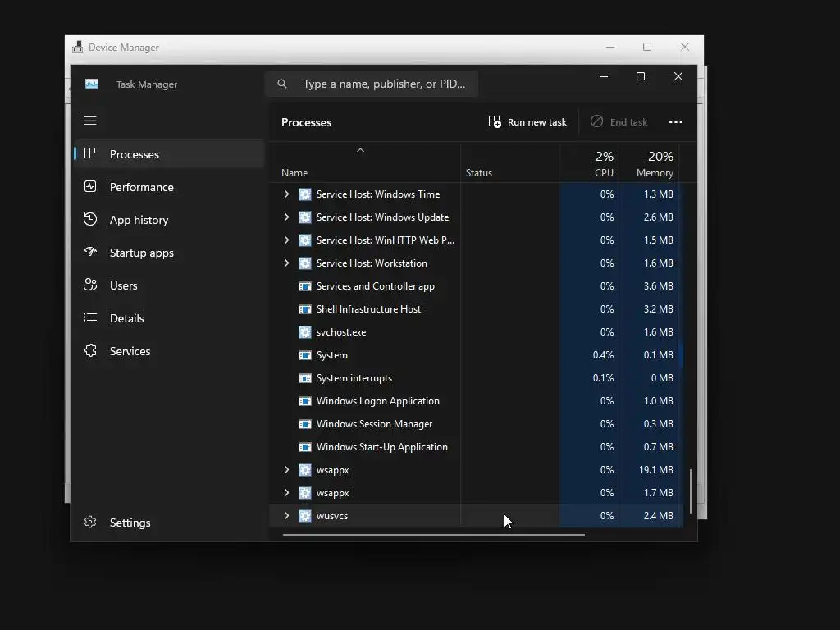The height and width of the screenshot is (630, 840).
Task: Click the End task prohibited icon
Action: (596, 121)
